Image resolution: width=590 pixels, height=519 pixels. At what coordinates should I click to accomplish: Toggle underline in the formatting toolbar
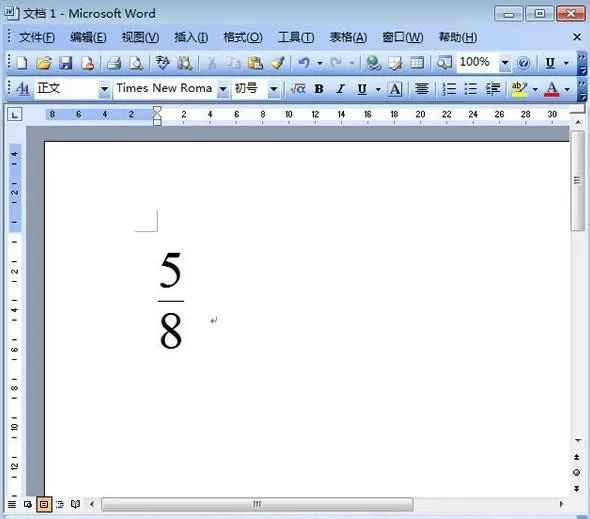(362, 89)
